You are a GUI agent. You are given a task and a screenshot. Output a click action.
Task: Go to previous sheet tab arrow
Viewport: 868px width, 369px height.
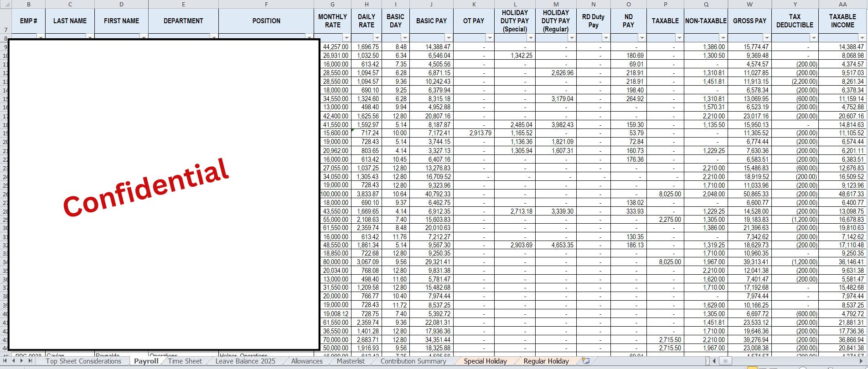tap(14, 360)
